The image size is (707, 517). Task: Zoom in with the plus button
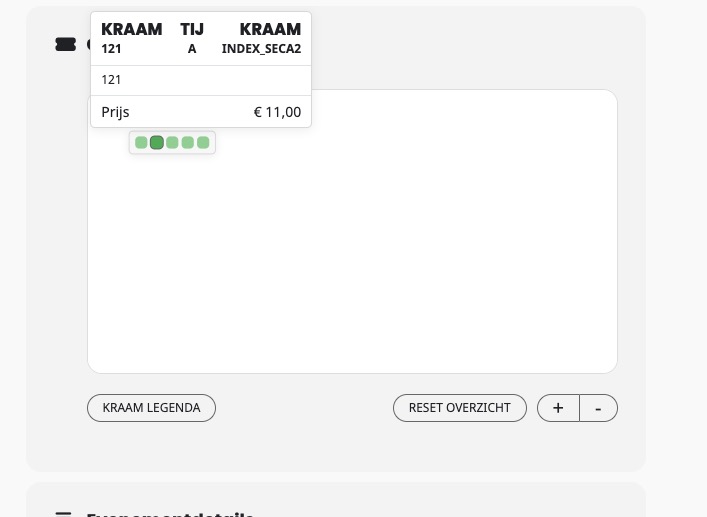pyautogui.click(x=558, y=408)
